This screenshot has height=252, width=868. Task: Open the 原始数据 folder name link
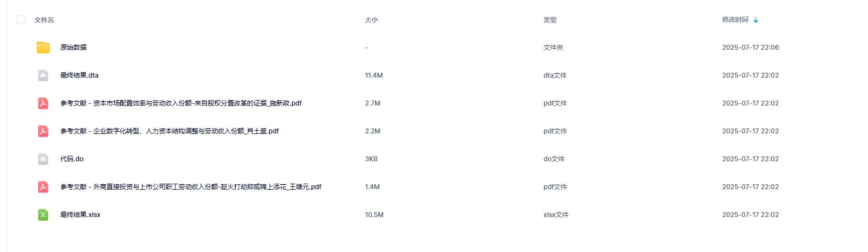pyautogui.click(x=73, y=48)
